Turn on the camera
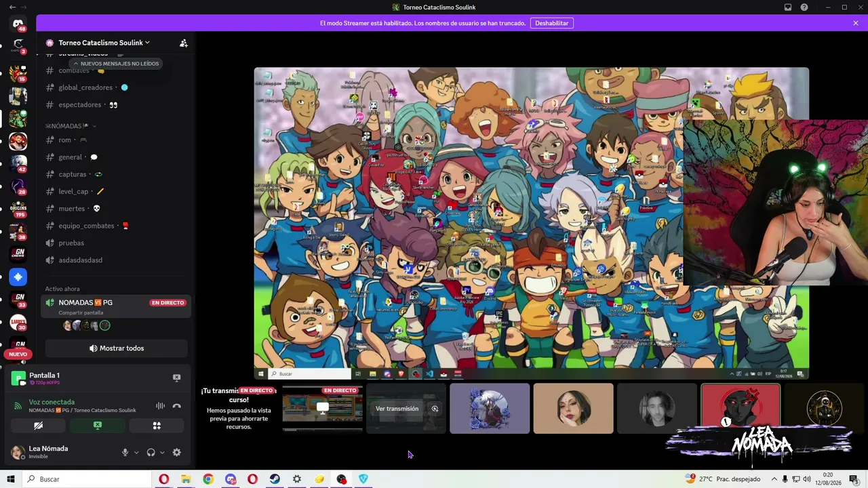 coord(39,426)
